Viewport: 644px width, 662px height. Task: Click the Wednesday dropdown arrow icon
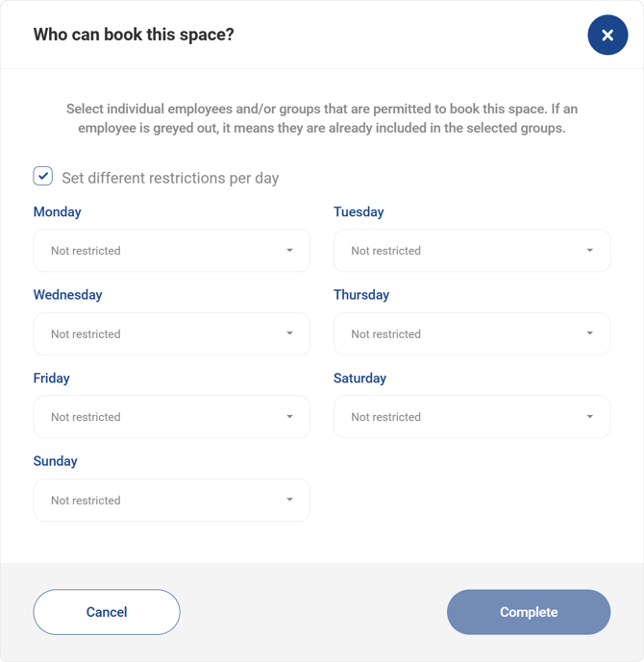289,333
